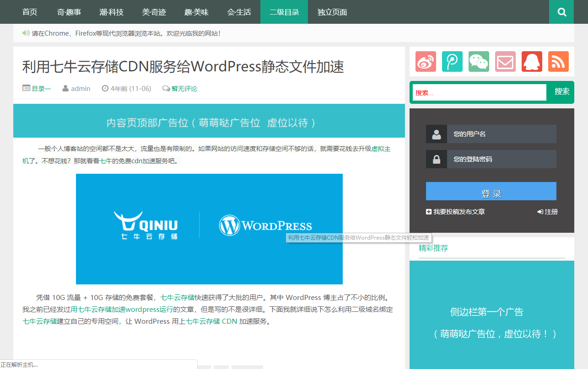Click the category list icon before 目录一
Screen dimensions: 588x369
tap(27, 88)
